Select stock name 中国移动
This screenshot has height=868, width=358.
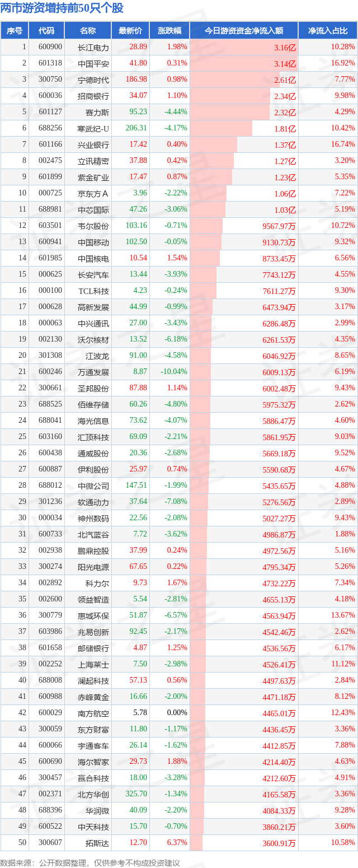click(94, 242)
